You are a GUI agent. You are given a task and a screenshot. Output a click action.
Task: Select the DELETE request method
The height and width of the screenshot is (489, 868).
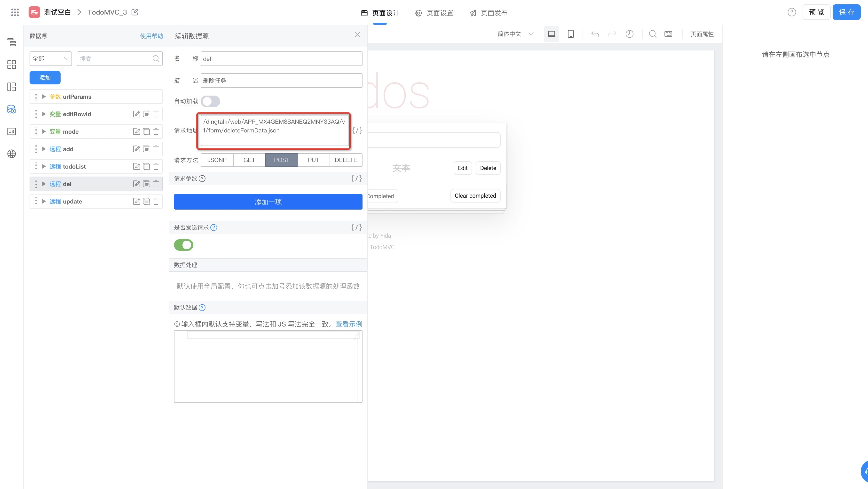click(346, 160)
